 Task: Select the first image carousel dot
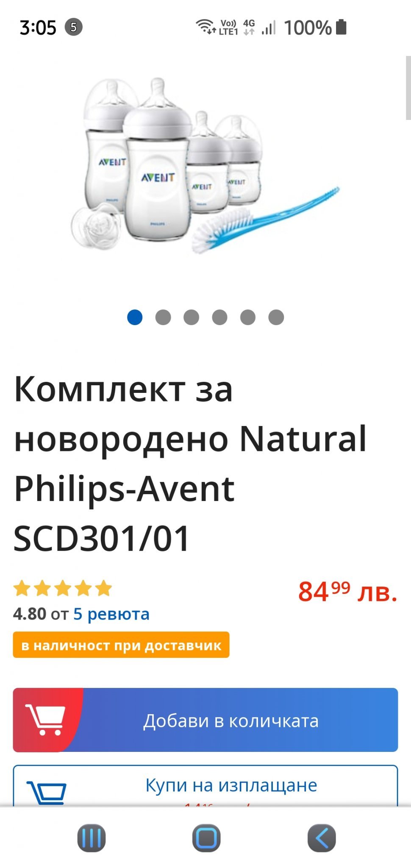pos(135,317)
